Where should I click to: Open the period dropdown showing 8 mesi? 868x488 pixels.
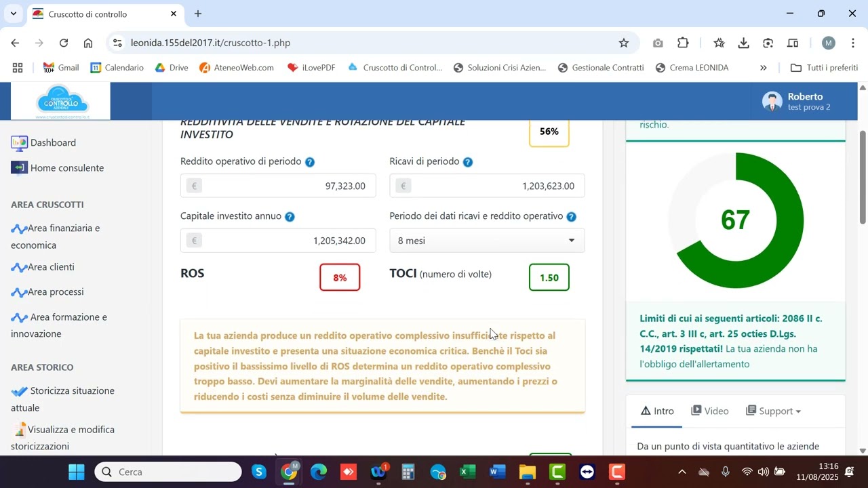click(x=486, y=241)
